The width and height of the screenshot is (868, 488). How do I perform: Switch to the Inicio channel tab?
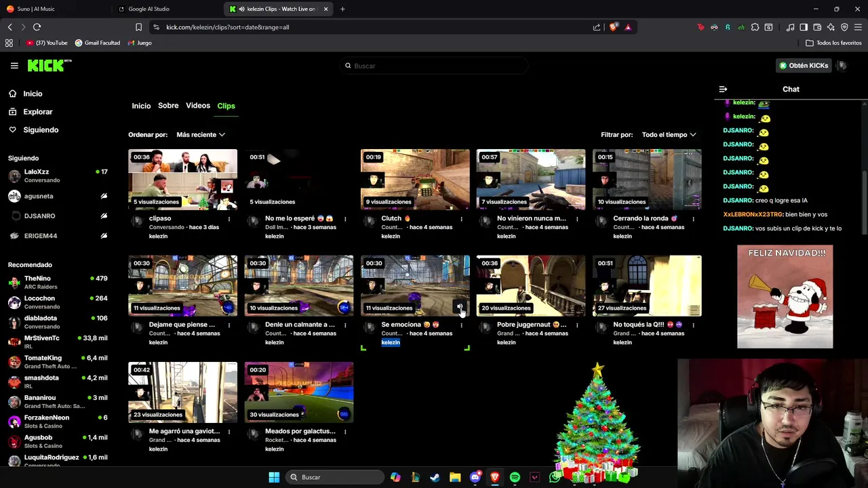tap(141, 106)
